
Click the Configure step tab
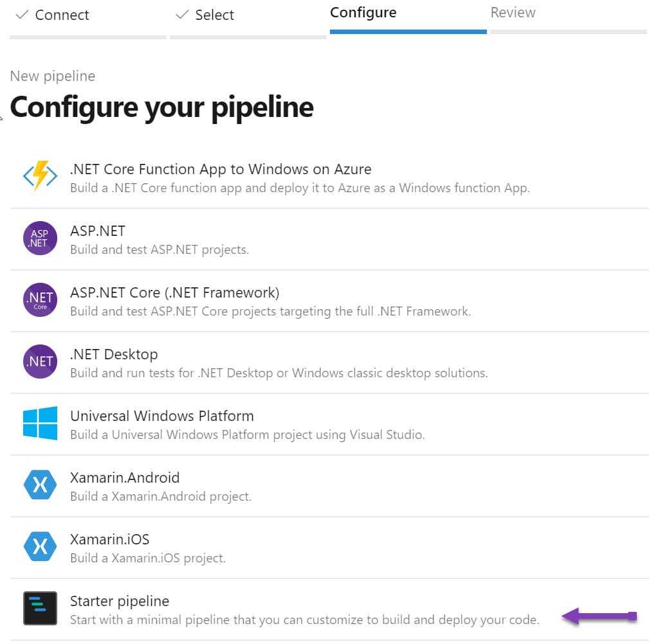[x=363, y=13]
